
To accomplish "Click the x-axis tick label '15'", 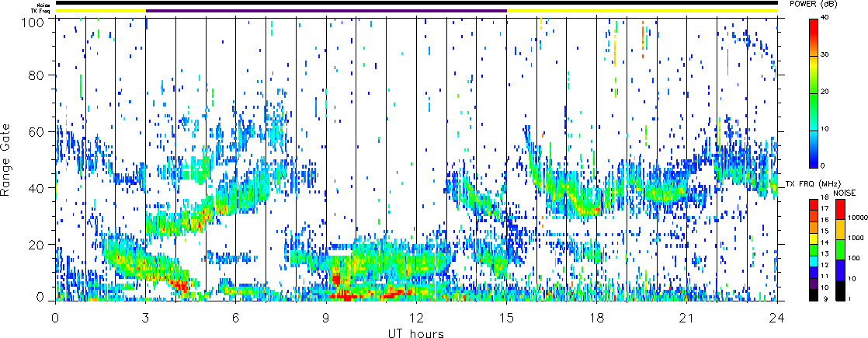I will [x=506, y=316].
